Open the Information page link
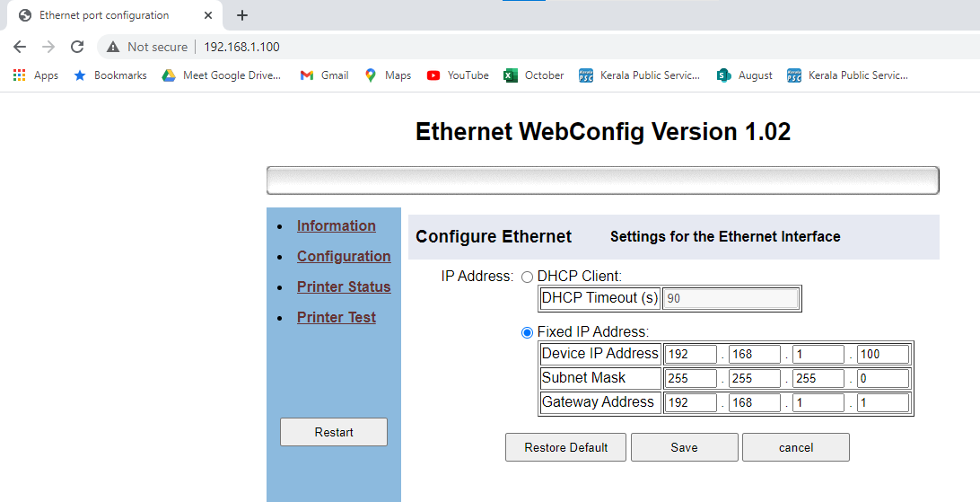The image size is (980, 502). [x=337, y=226]
